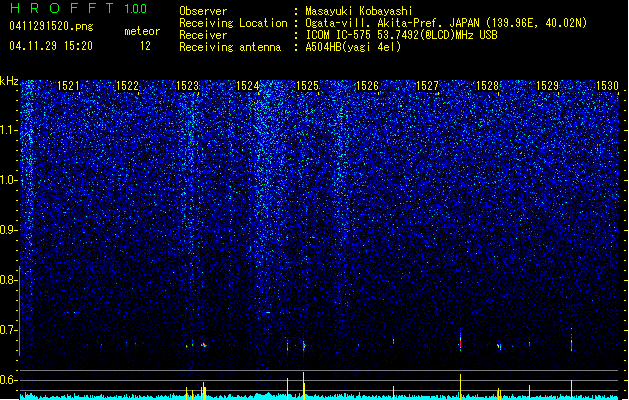The image size is (629, 400).
Task: Click time marker 1521
Action: click(68, 86)
